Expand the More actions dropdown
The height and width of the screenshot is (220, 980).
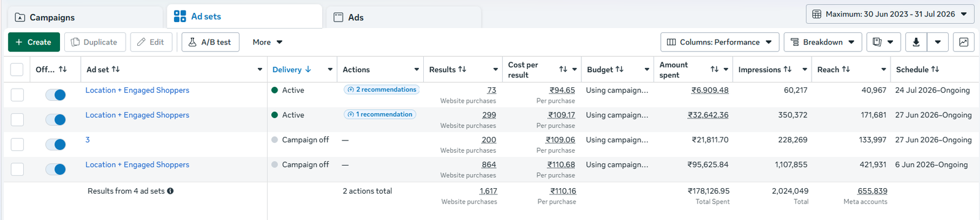268,42
